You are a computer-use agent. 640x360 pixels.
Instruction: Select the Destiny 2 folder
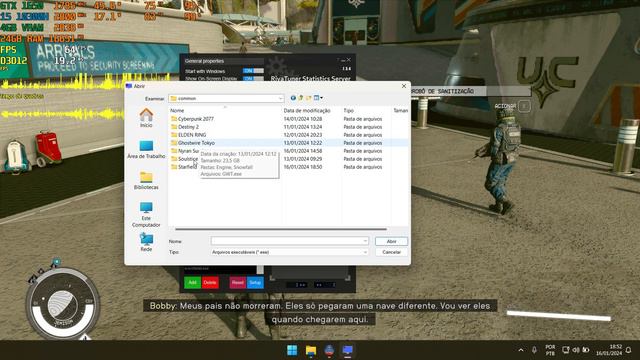click(188, 127)
